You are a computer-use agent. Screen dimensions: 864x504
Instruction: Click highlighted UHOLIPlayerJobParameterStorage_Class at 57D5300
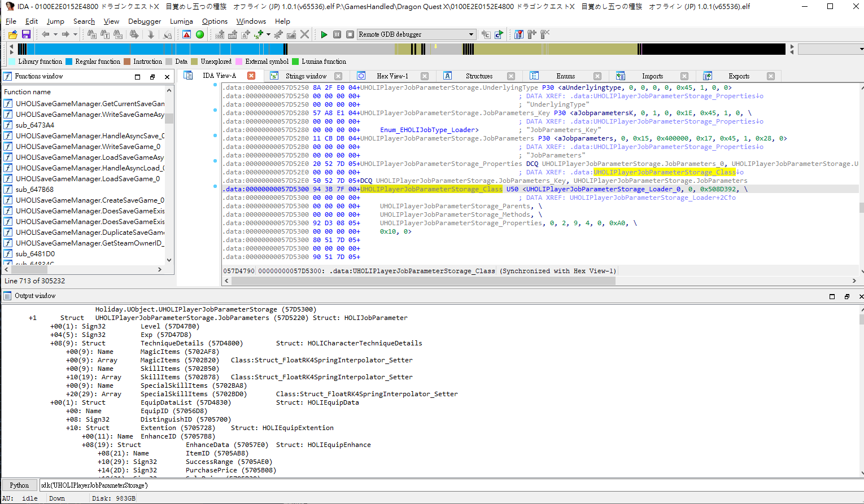tap(431, 189)
